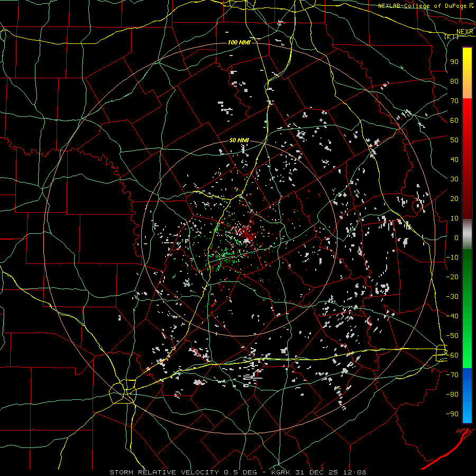
Task: Click the -90 scale value
Action: [x=452, y=414]
